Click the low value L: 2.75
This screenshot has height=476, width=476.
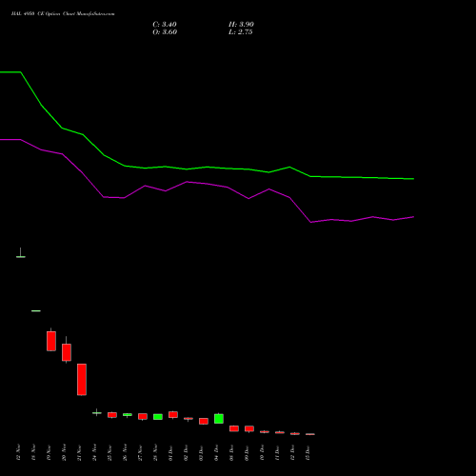click(241, 32)
